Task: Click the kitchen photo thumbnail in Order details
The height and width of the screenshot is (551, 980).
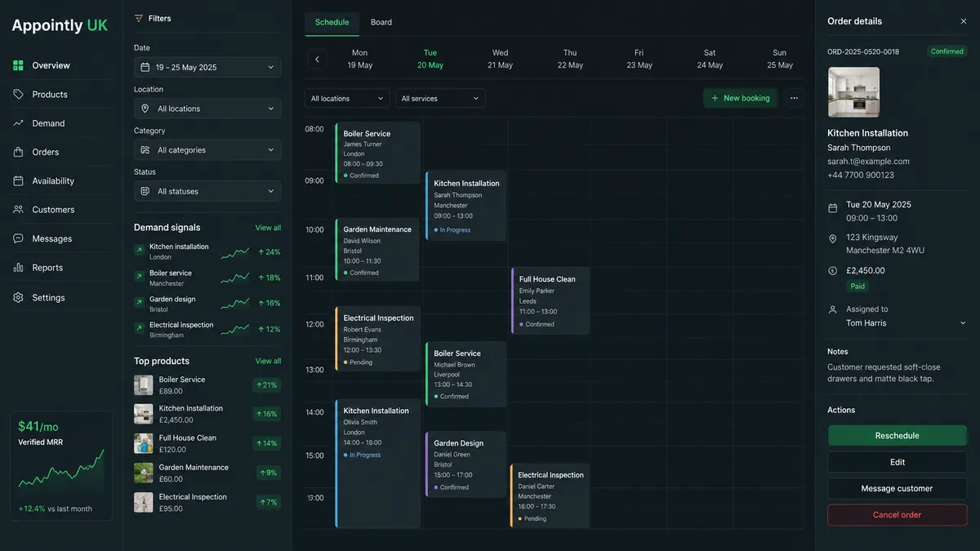Action: tap(853, 92)
